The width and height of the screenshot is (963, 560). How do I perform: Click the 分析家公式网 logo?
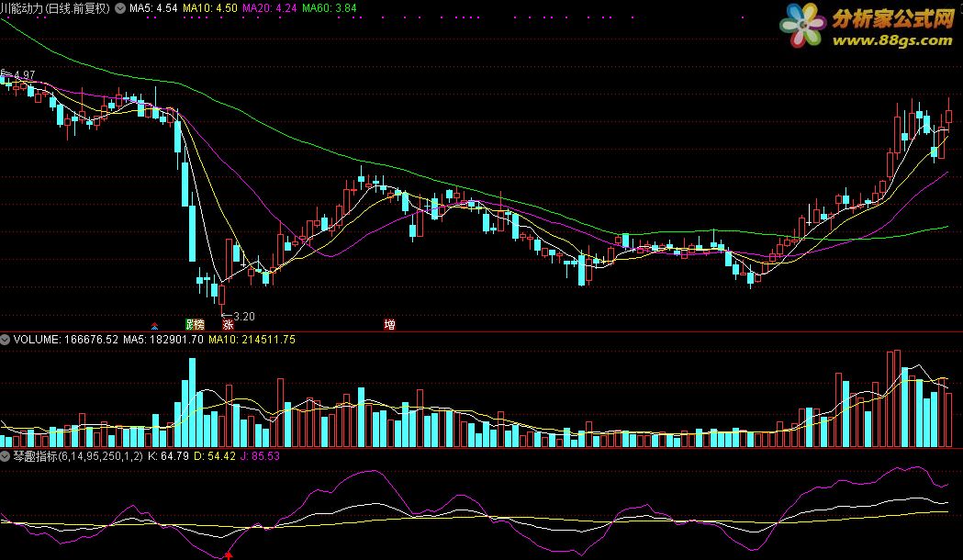pyautogui.click(x=867, y=25)
